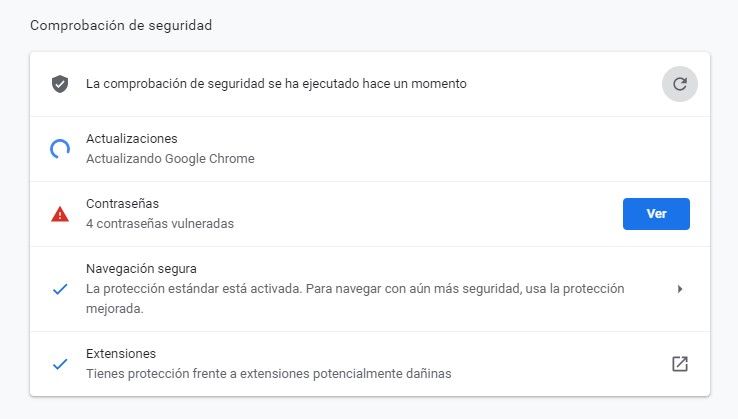Open the Actualizaciones row

coord(370,149)
